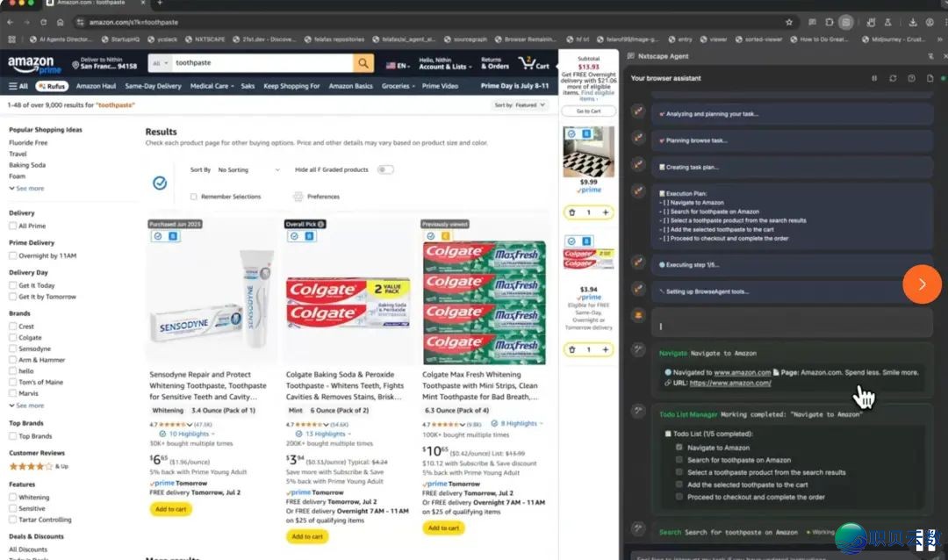Screen dimensions: 948x560
Task: Pin the Nxtscape Agent side panel
Action: 930,56
